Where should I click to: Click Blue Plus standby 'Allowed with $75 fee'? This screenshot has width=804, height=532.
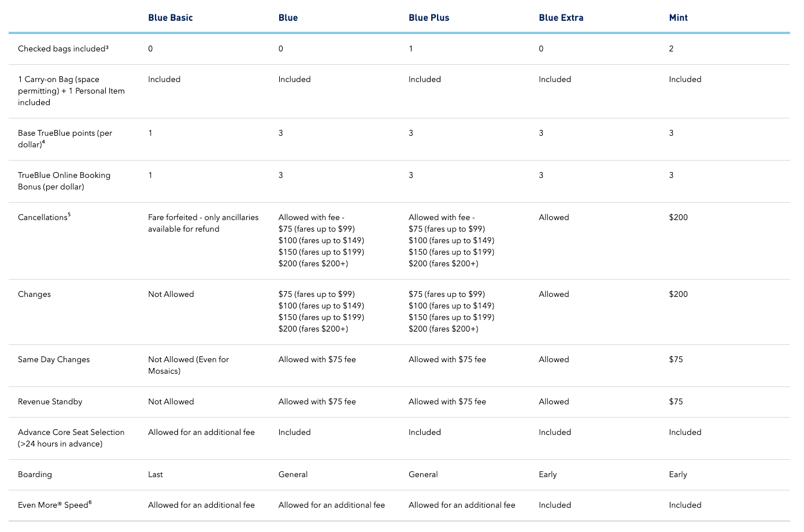pos(447,401)
